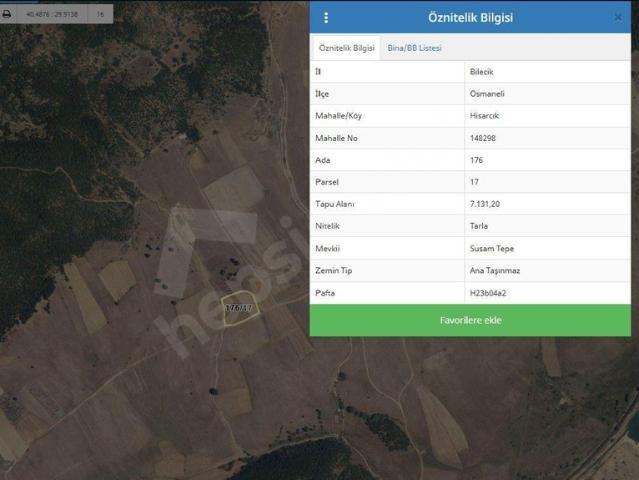Image resolution: width=639 pixels, height=480 pixels.
Task: Switch to the Bina/BB Listesi tab
Action: (x=414, y=48)
